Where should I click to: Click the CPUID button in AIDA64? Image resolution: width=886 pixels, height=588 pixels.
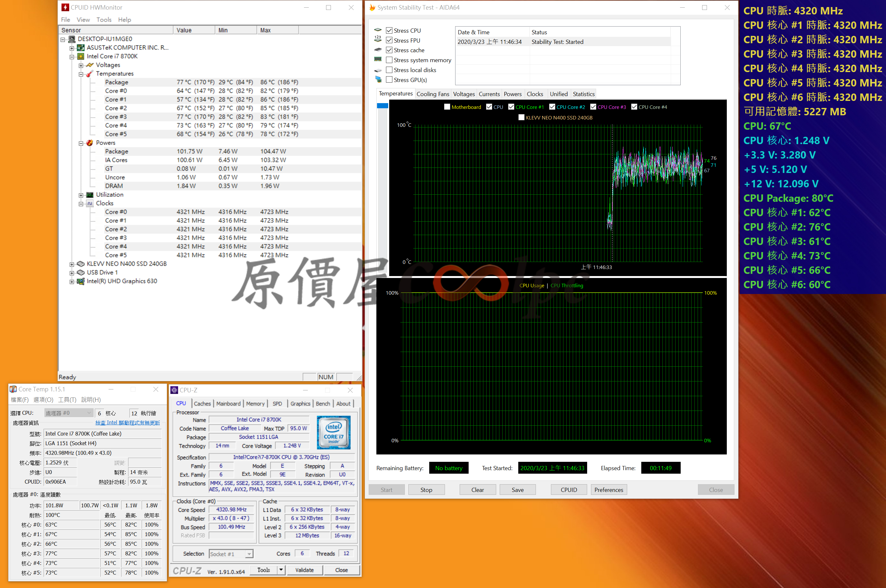pyautogui.click(x=569, y=489)
